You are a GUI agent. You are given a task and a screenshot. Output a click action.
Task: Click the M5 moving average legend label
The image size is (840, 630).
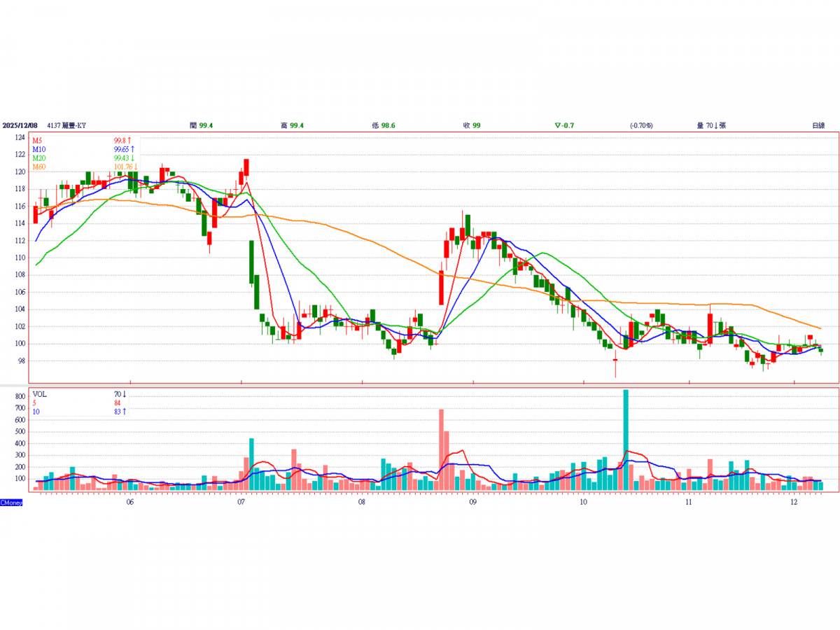[37, 140]
